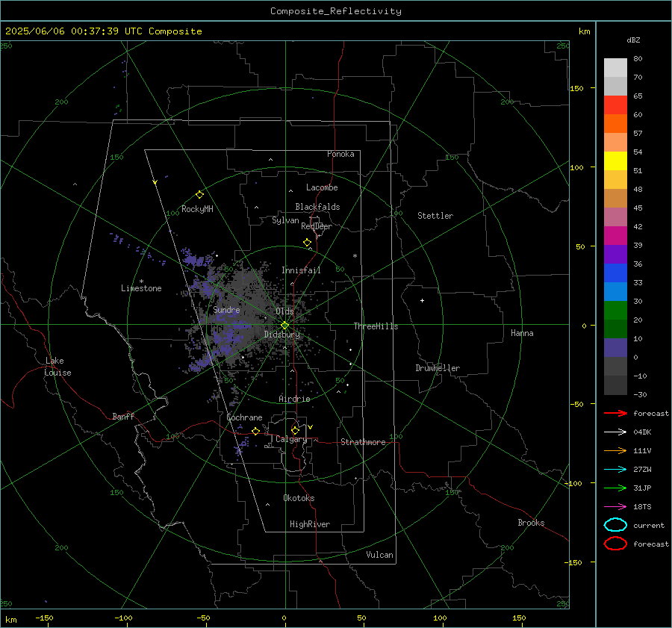Click the 18TS text in the legend
Viewport: 672px width, 628px height.
tap(642, 507)
